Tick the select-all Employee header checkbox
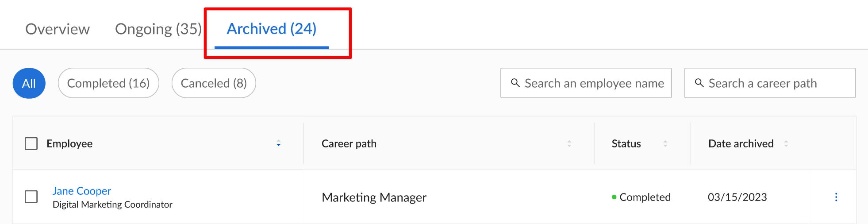Screen dimensions: 868x224 [31, 143]
